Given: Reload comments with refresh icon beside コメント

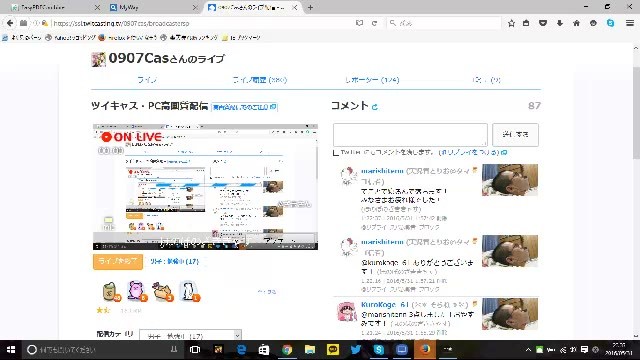Looking at the screenshot, I should coord(375,107).
